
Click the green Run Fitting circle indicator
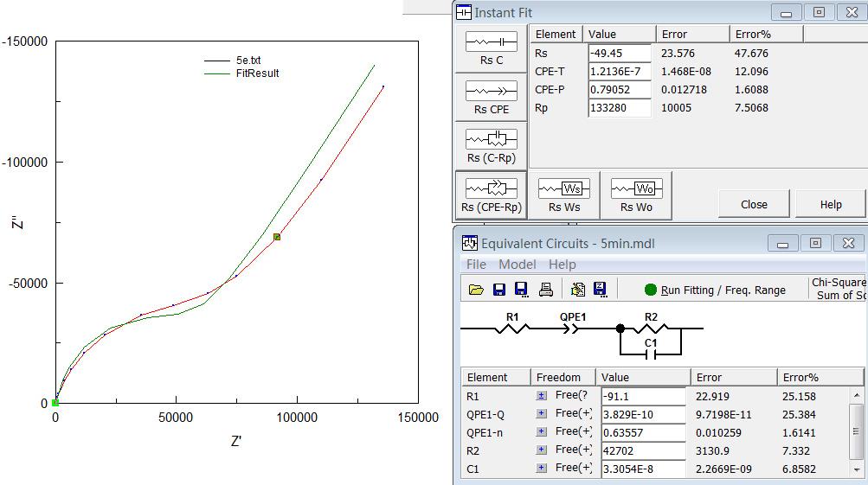click(651, 290)
